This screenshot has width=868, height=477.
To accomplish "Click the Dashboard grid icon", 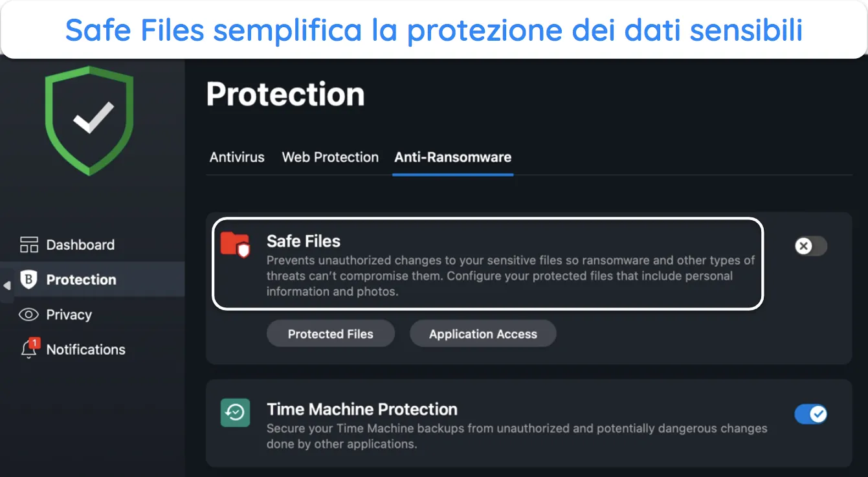I will point(29,245).
